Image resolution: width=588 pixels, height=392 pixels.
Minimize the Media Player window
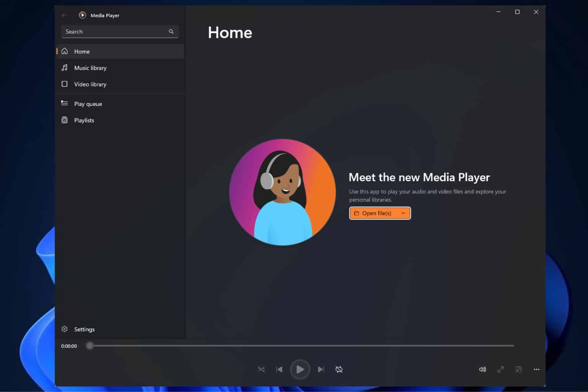tap(498, 12)
